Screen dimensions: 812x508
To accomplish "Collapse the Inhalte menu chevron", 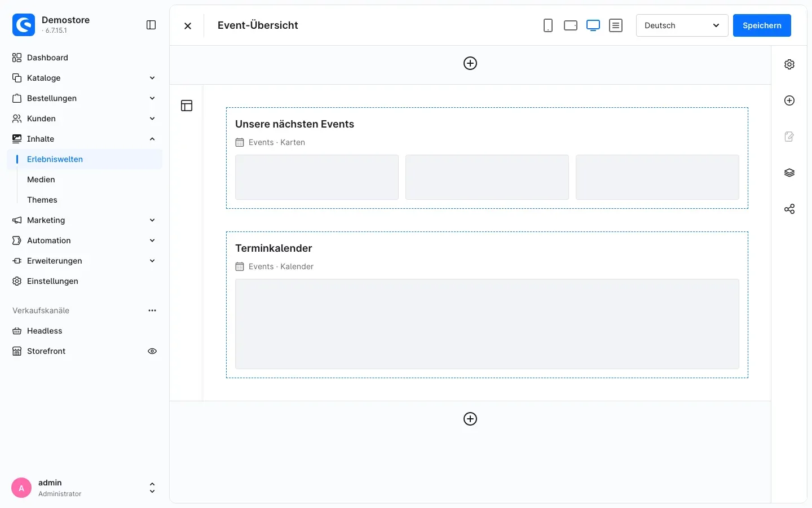I will [152, 139].
